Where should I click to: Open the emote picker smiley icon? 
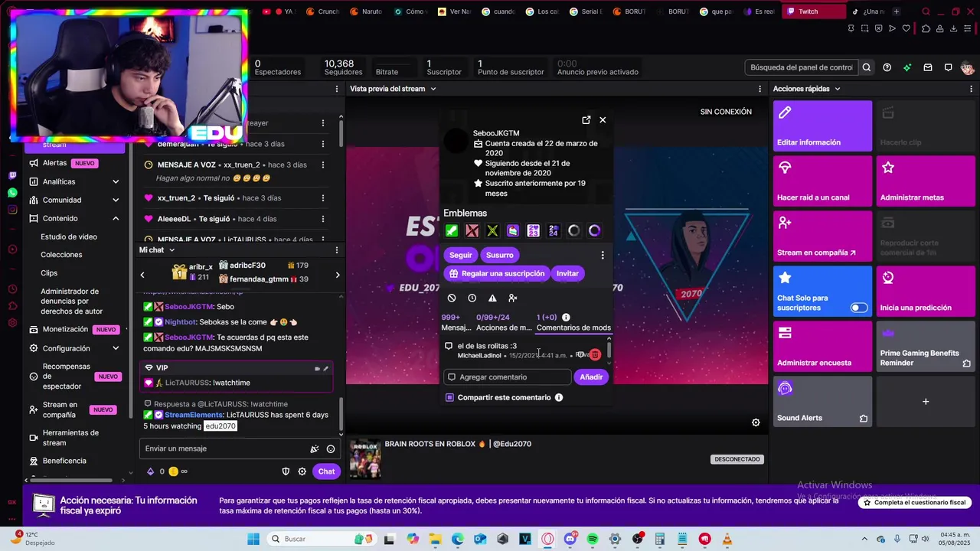[x=331, y=449]
